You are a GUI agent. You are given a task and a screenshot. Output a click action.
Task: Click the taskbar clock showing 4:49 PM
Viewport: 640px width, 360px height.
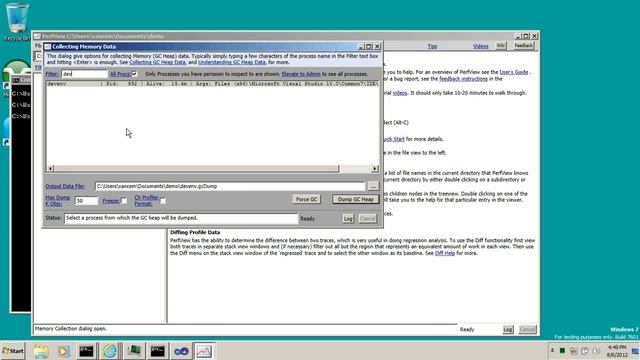(x=617, y=351)
